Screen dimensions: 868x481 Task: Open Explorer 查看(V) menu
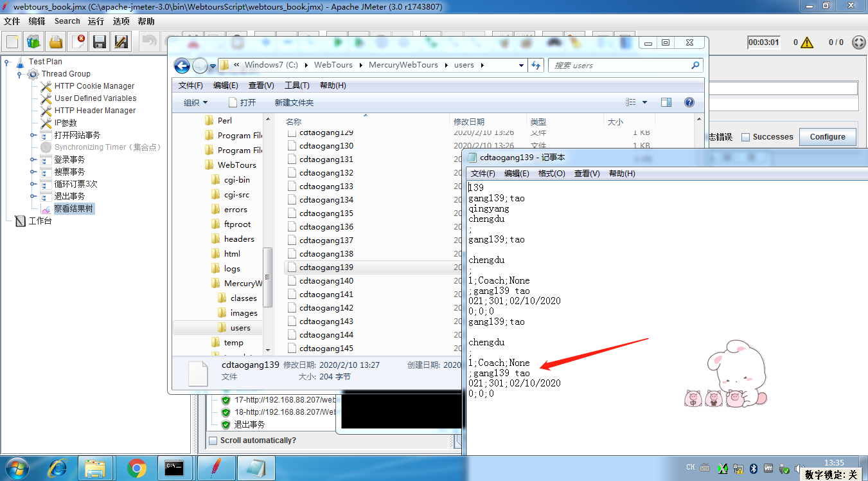pyautogui.click(x=261, y=86)
